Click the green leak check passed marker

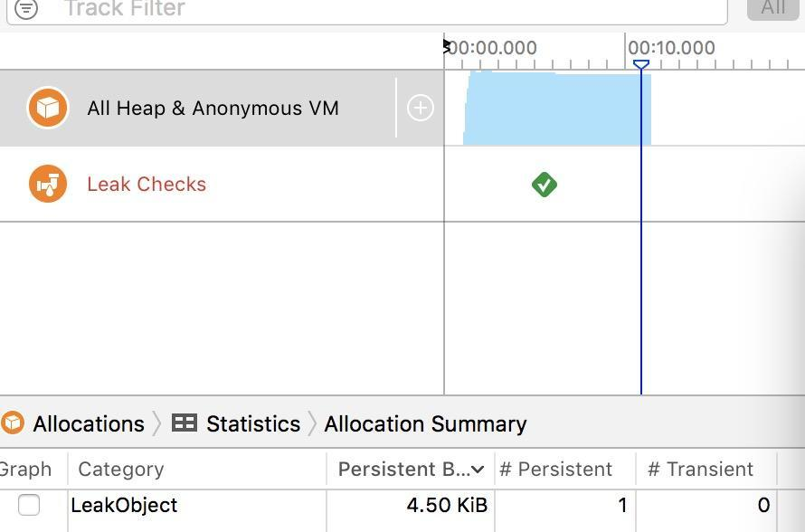[544, 185]
